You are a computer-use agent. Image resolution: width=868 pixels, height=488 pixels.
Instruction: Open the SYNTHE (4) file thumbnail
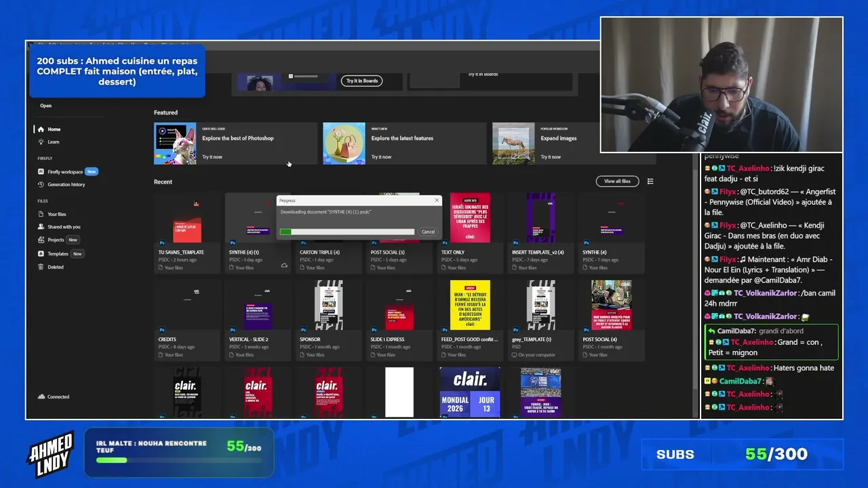point(611,218)
